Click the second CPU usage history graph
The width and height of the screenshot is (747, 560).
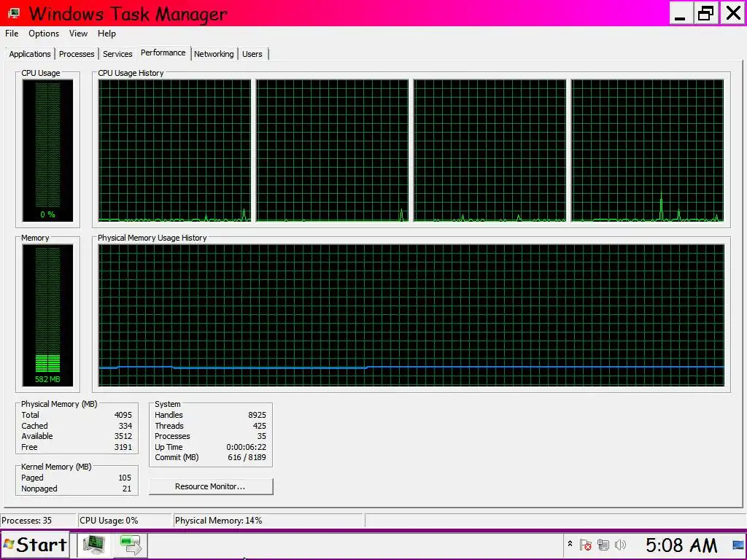tap(332, 150)
